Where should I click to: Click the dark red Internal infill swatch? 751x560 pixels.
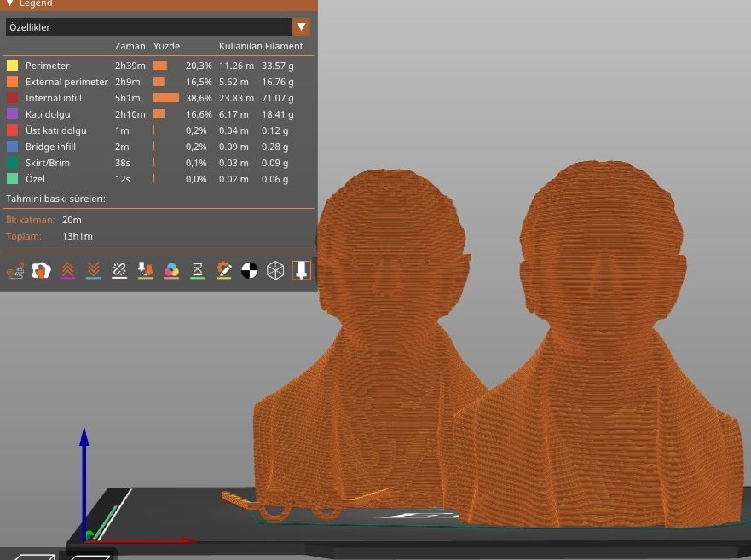coord(13,98)
